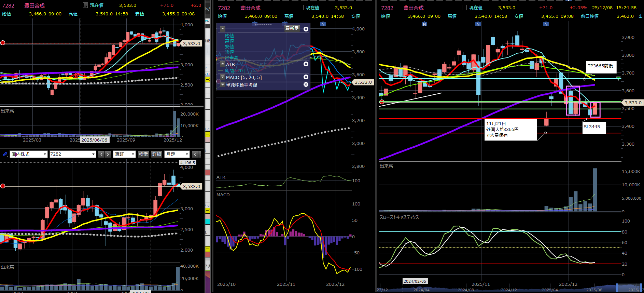The height and width of the screenshot is (293, 644).
Task: Click the previous symbol arrow next to 7282
Action: pos(101,155)
